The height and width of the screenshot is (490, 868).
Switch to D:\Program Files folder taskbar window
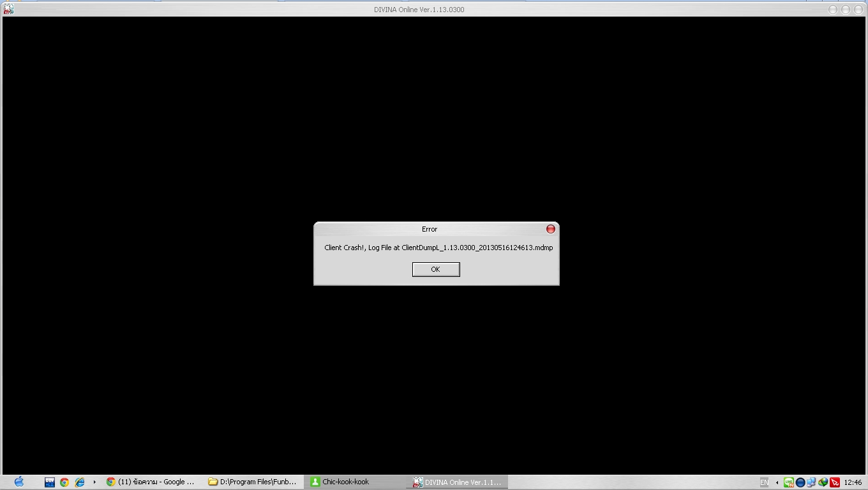[x=254, y=482]
